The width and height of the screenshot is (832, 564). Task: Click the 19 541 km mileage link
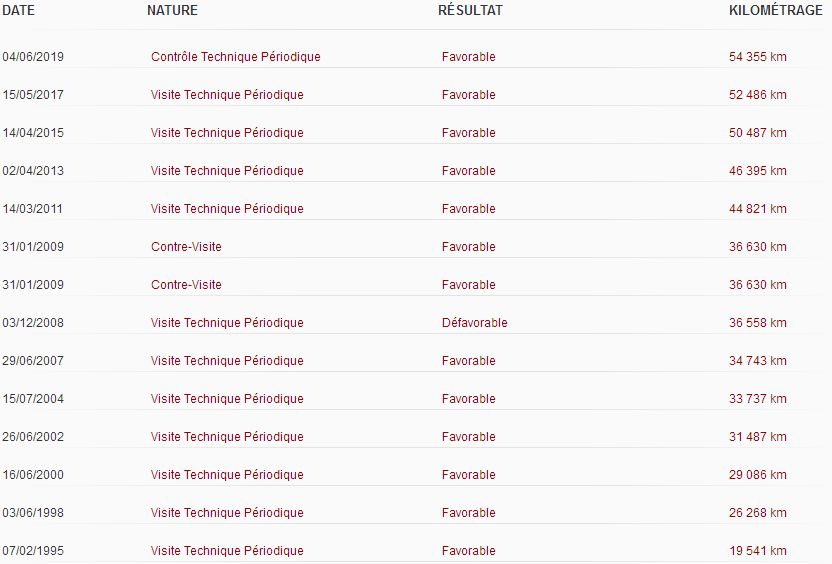pos(757,551)
